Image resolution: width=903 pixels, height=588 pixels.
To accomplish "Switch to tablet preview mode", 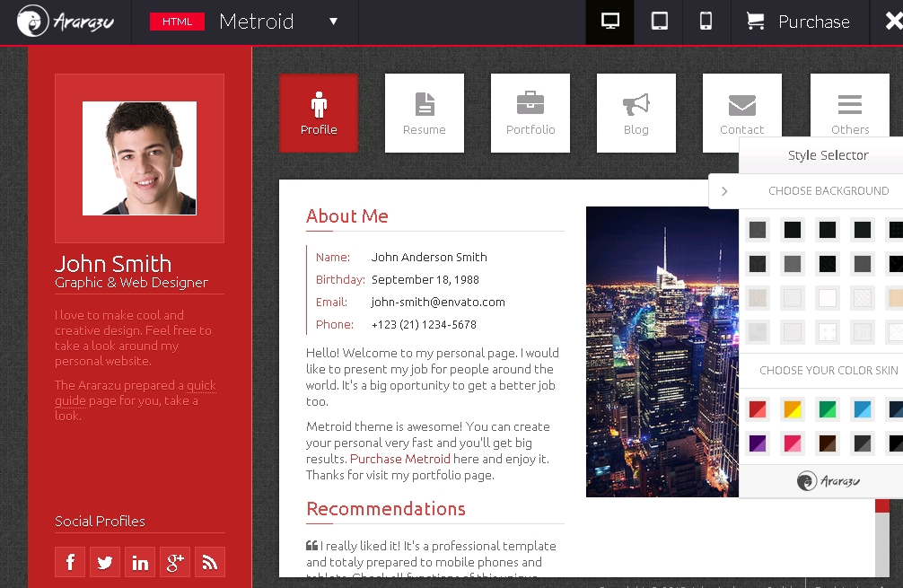I will 659,22.
